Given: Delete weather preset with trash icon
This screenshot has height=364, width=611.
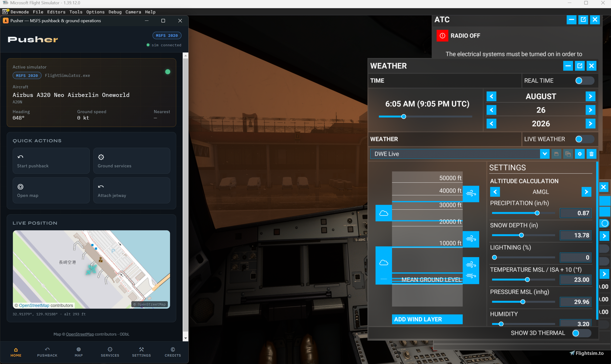Looking at the screenshot, I should point(591,154).
